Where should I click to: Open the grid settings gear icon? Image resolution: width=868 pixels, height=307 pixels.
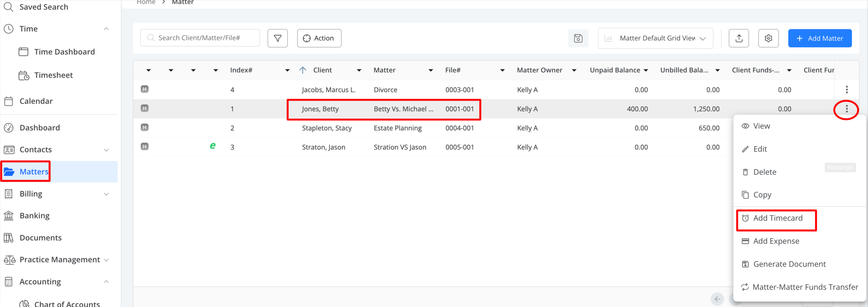(x=768, y=38)
